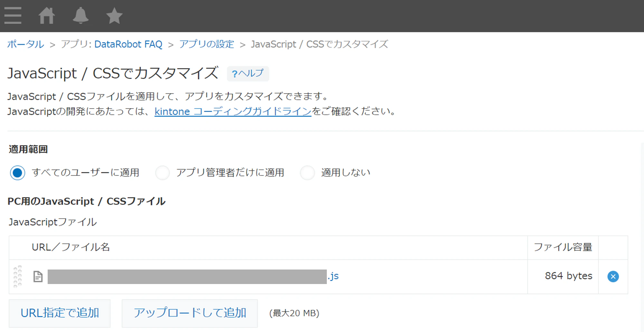Open kintone コーディングガイドライン link
644x332 pixels.
click(x=233, y=111)
